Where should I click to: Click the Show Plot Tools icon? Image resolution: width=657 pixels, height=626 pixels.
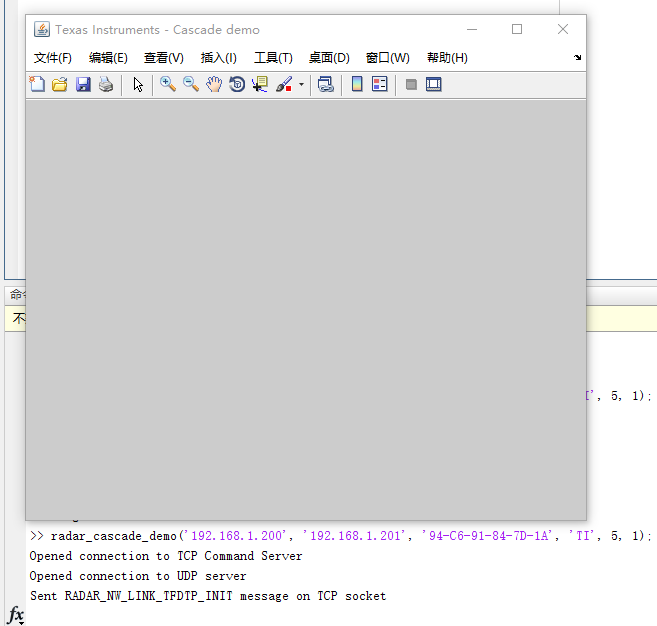(x=434, y=85)
